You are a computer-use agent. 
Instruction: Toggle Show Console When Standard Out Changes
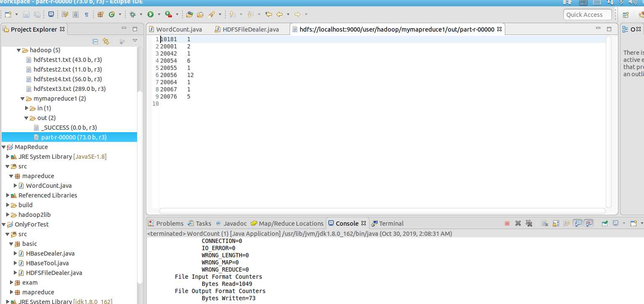(x=578, y=224)
